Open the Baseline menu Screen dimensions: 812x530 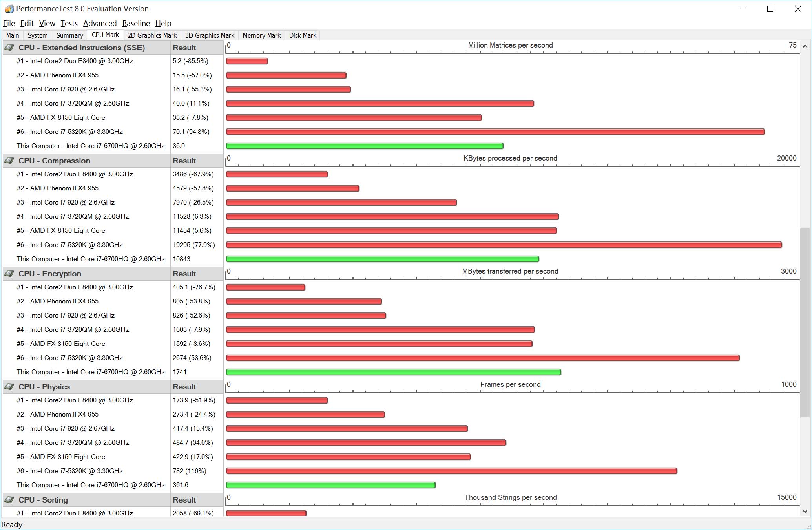click(136, 24)
